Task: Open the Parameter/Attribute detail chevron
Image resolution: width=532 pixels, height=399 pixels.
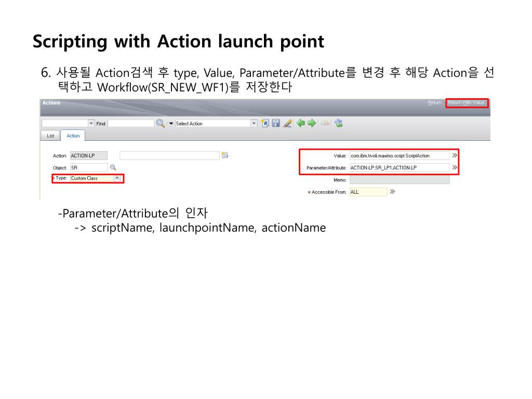Action: pos(455,167)
